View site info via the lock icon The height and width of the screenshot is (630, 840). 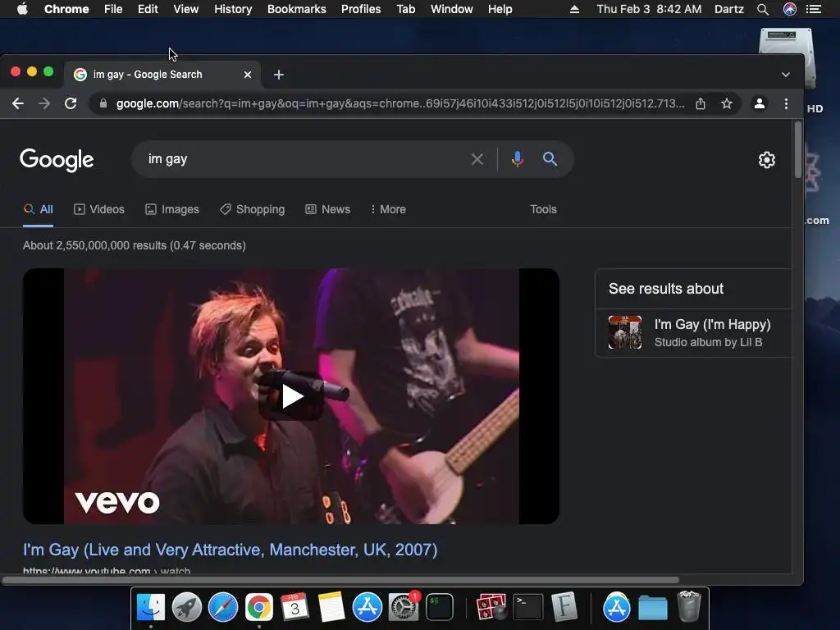click(x=103, y=103)
